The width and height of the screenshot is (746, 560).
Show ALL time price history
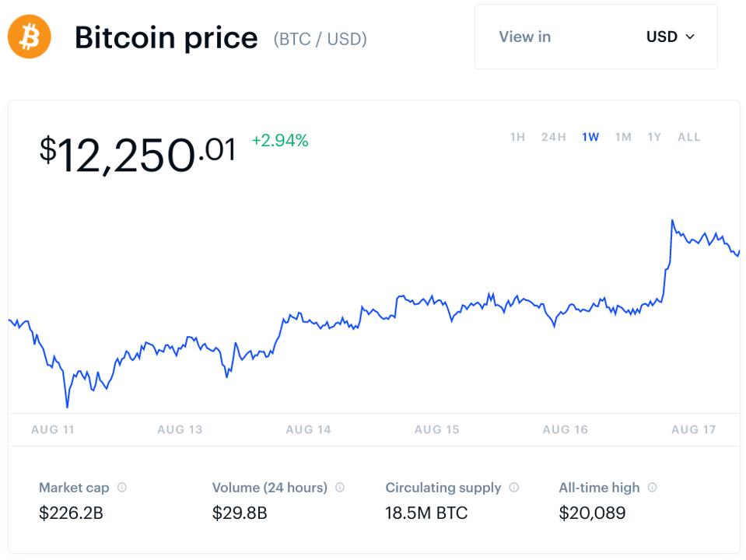[689, 137]
